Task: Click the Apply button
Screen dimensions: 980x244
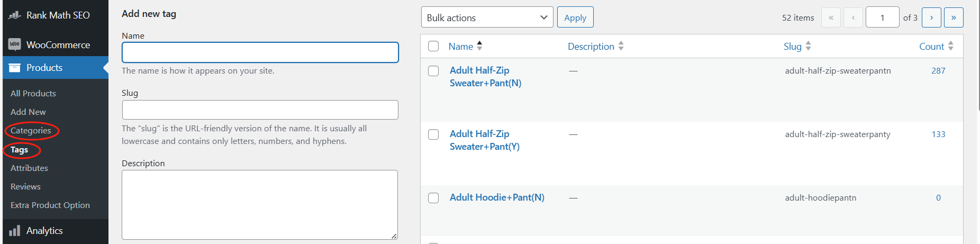Action: 575,17
